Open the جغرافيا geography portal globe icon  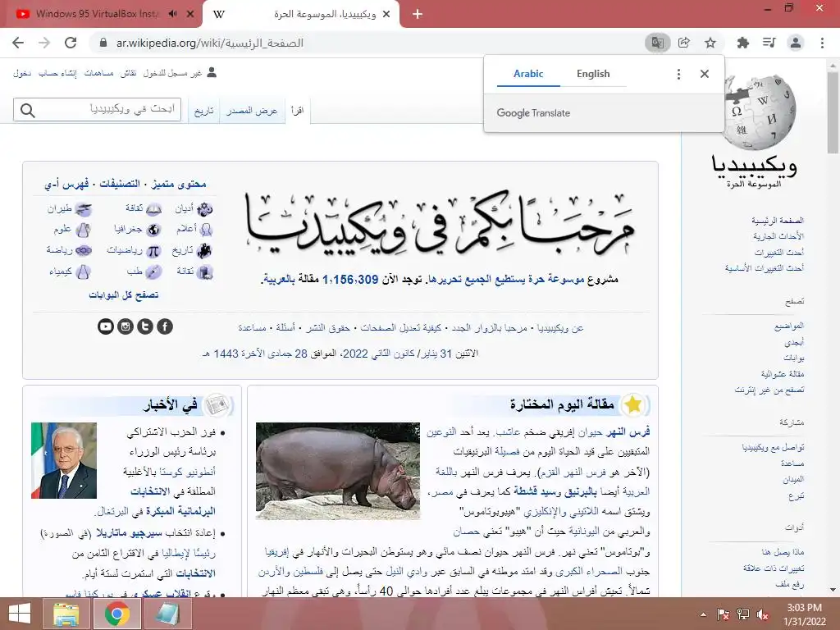pyautogui.click(x=153, y=230)
